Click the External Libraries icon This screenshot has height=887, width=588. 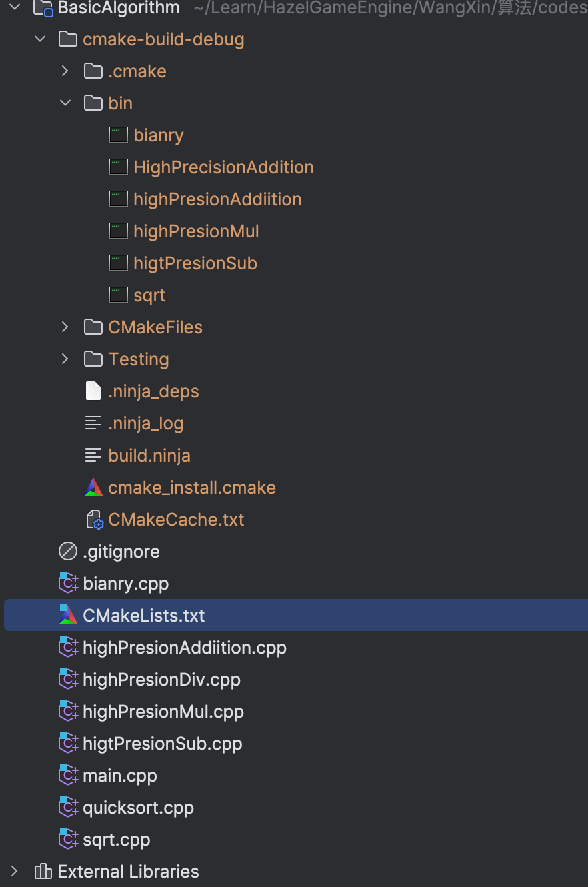tap(43, 872)
